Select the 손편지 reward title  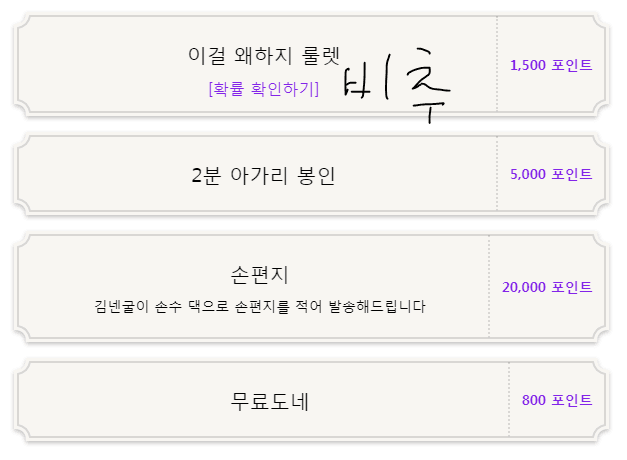[260, 275]
